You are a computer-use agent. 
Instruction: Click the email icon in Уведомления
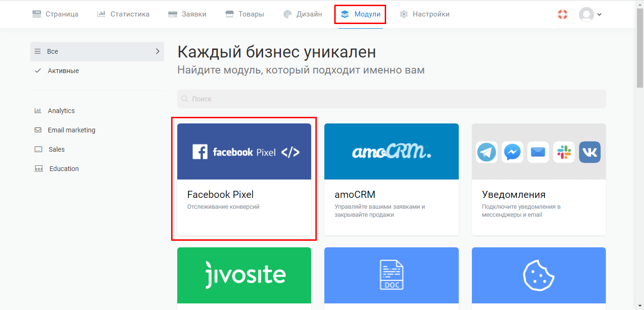pos(538,152)
